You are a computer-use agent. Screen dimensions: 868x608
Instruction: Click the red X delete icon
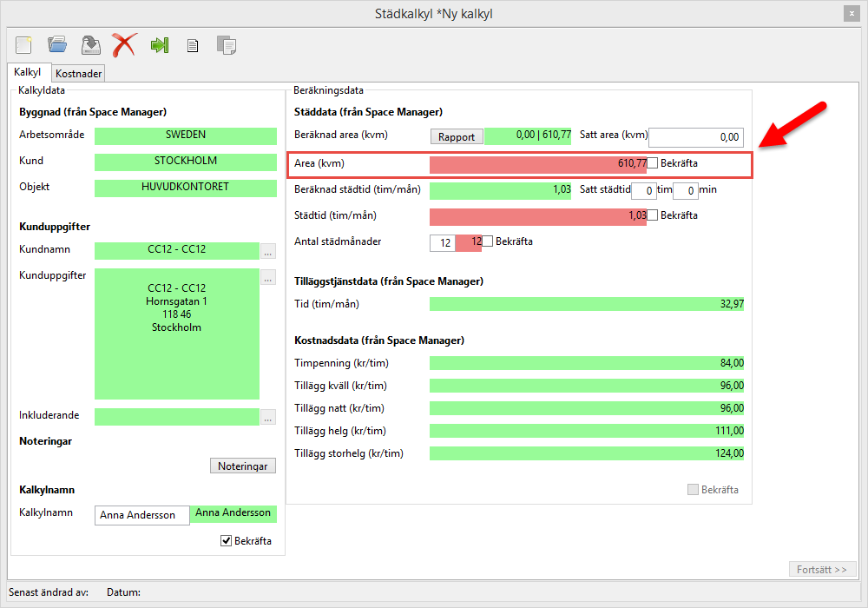[124, 45]
